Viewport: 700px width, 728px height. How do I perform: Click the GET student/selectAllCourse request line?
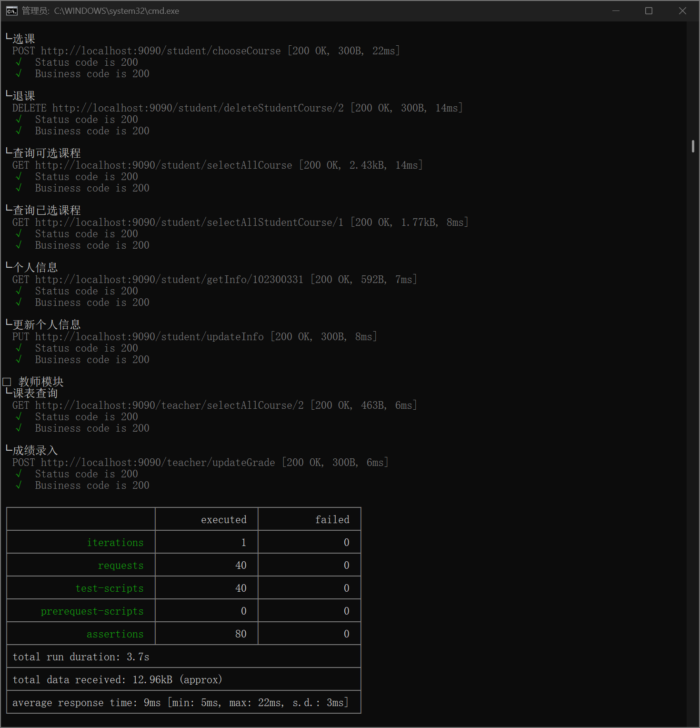pyautogui.click(x=218, y=165)
